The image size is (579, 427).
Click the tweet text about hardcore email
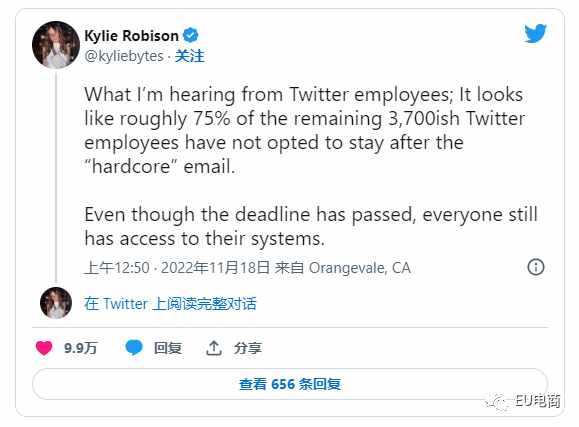[305, 130]
